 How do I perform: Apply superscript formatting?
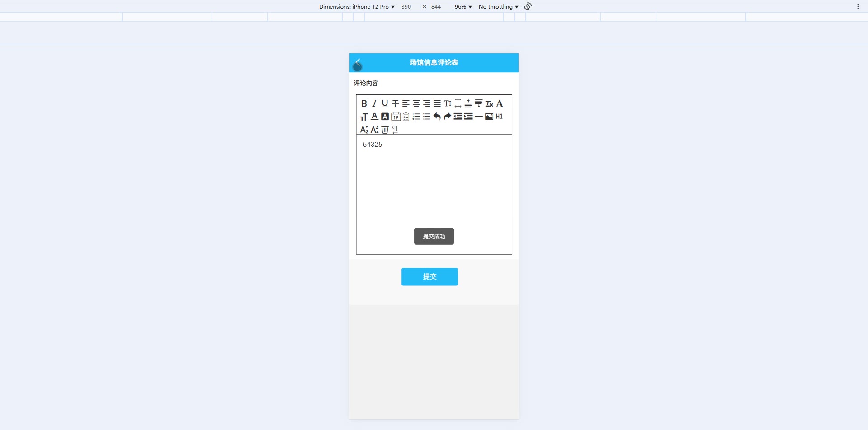pyautogui.click(x=374, y=130)
